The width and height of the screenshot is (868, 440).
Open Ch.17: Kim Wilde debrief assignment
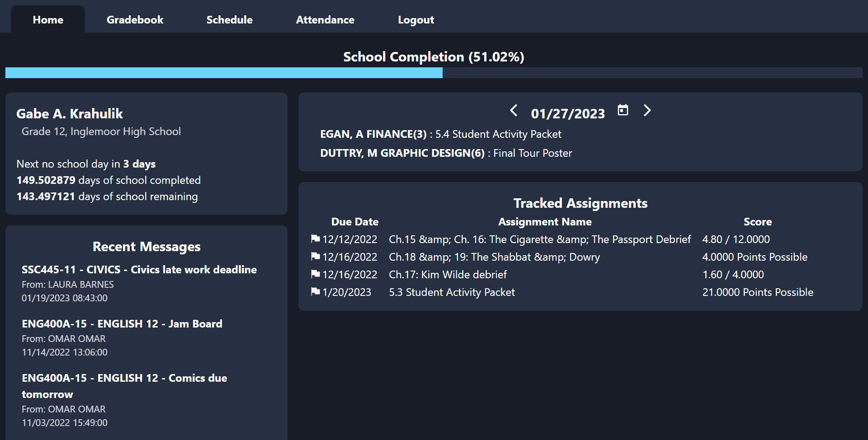448,275
